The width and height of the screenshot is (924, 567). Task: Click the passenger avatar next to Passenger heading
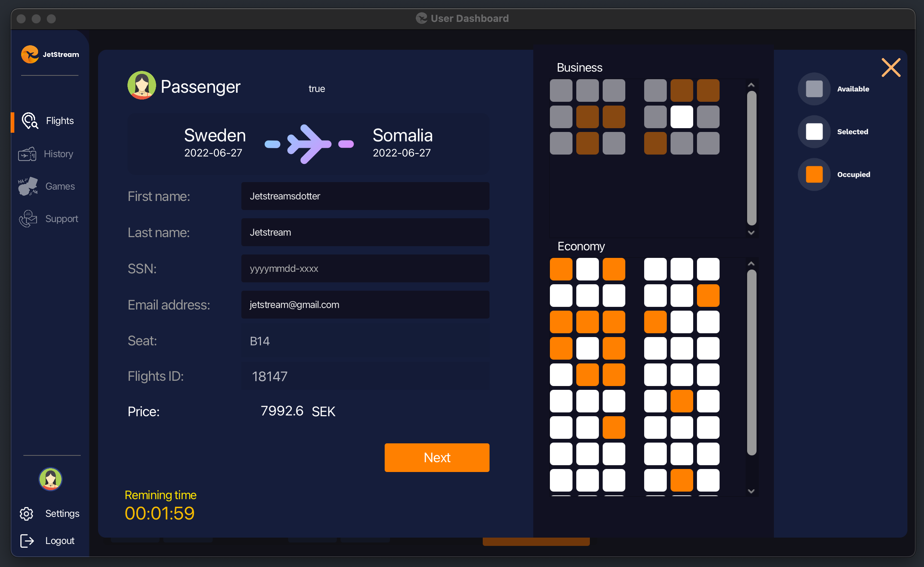click(141, 85)
